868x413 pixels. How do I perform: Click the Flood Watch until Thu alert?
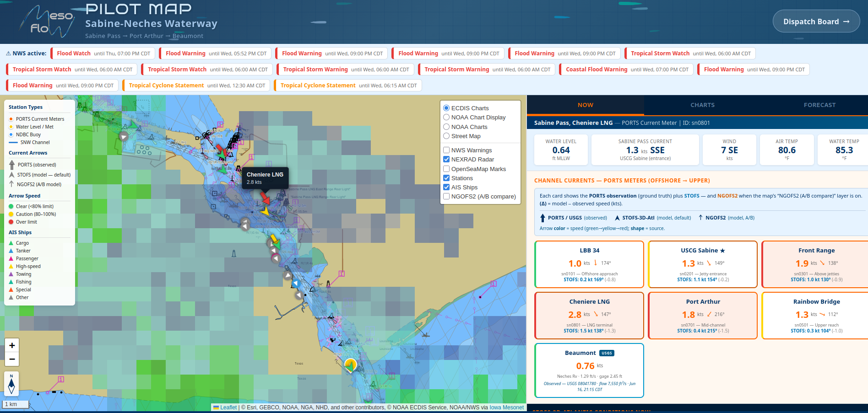(x=103, y=54)
